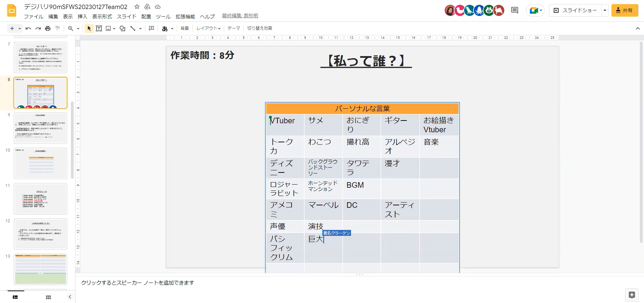Open the slideshow options dropdown arrow

pyautogui.click(x=605, y=10)
